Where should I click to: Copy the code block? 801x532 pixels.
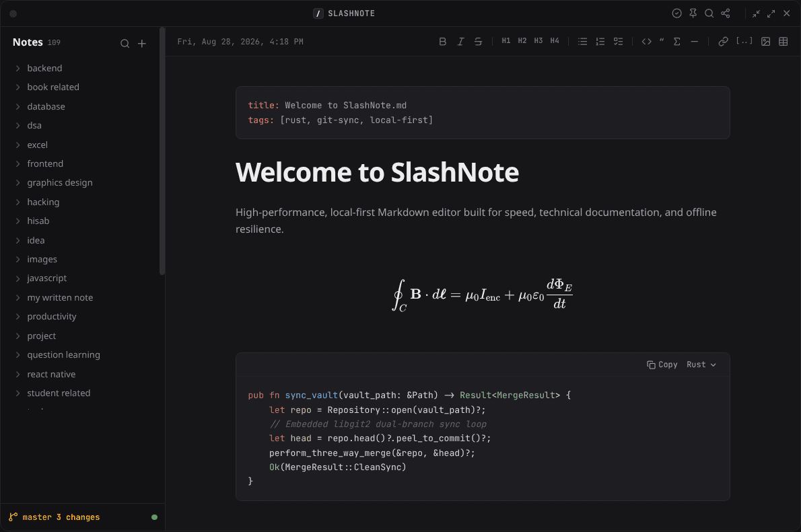tap(662, 365)
